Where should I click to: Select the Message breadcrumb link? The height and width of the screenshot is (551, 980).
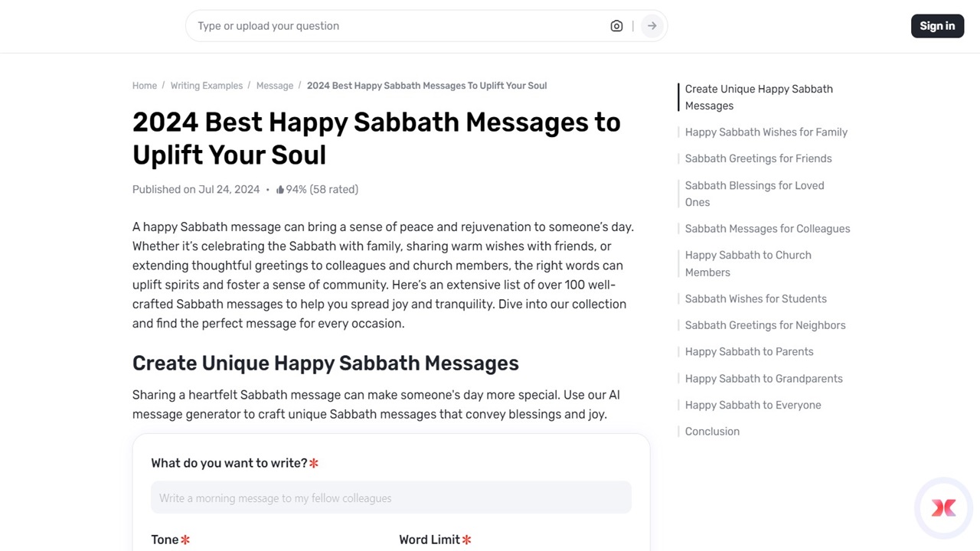click(274, 85)
